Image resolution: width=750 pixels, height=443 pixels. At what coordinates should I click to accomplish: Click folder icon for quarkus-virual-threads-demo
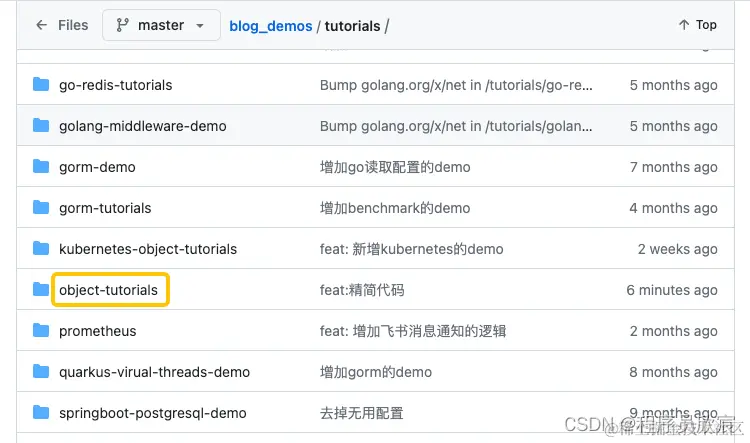pos(41,372)
